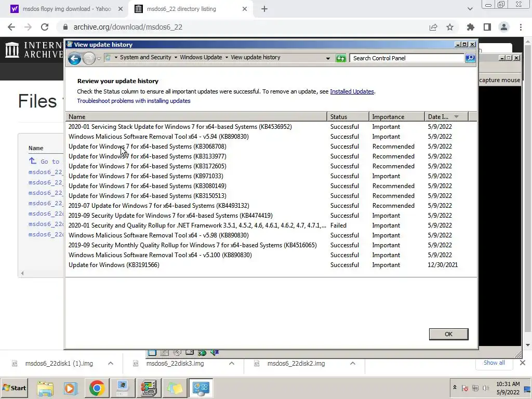Open Troubleshoot problems with installing updates

pos(134,101)
